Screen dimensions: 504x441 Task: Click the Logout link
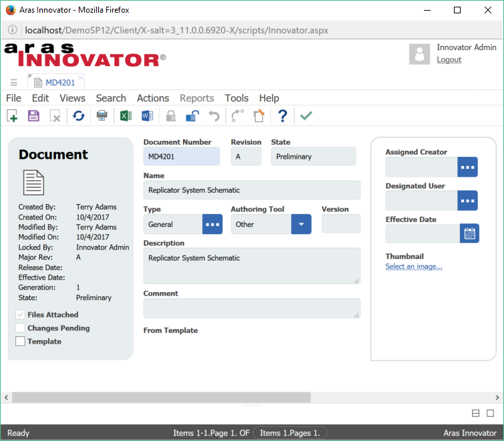coord(449,60)
